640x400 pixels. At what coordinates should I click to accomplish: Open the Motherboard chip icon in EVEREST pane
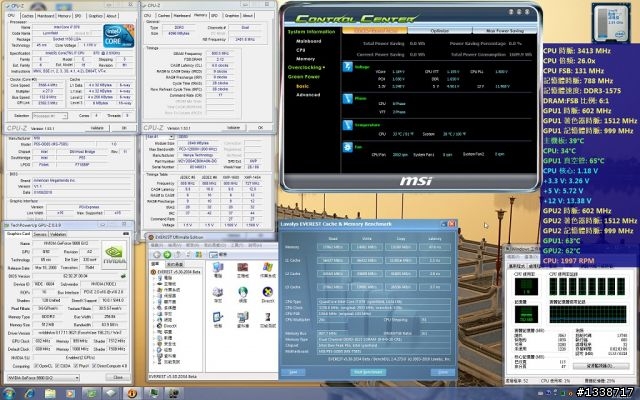point(243,268)
